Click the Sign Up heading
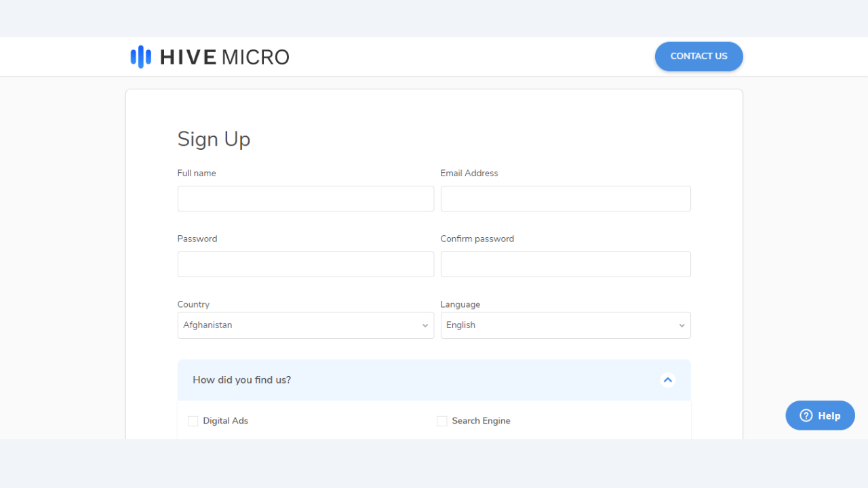The width and height of the screenshot is (868, 488). tap(214, 139)
